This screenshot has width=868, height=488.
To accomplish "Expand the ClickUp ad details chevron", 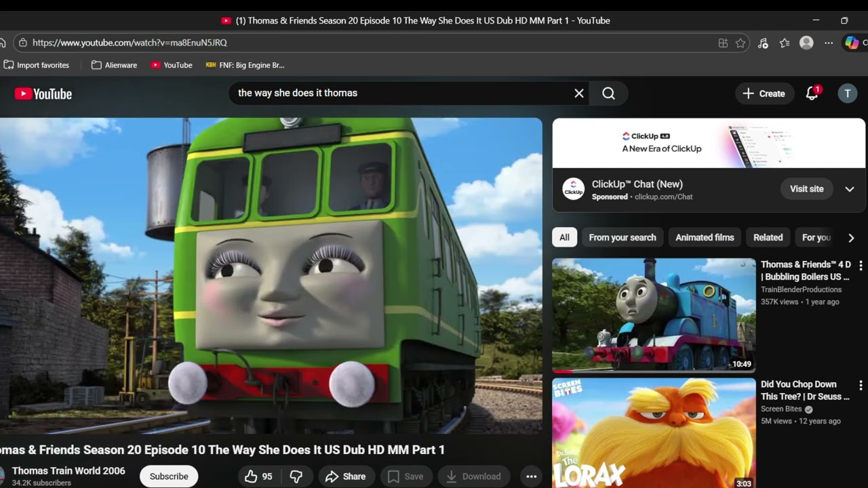I will (x=849, y=189).
